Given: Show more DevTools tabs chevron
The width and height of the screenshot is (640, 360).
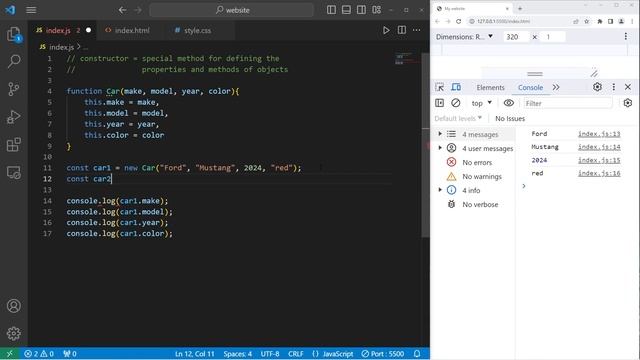Looking at the screenshot, I should tap(556, 87).
